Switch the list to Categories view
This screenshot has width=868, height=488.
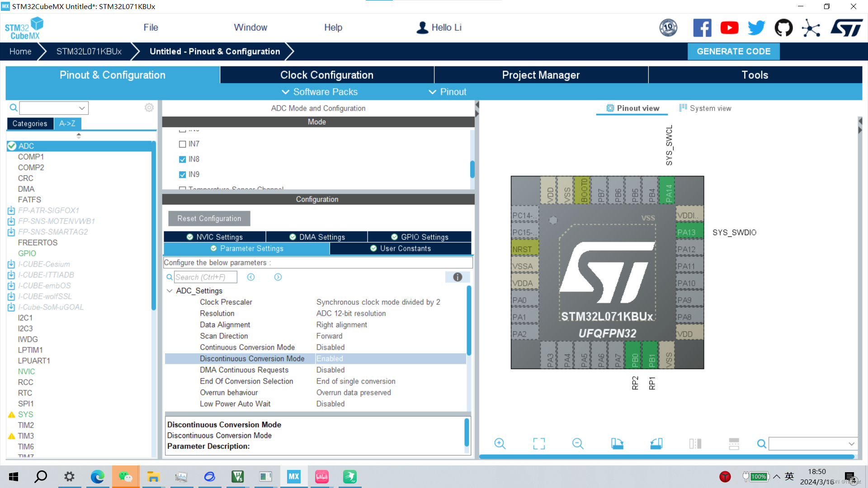pos(30,124)
